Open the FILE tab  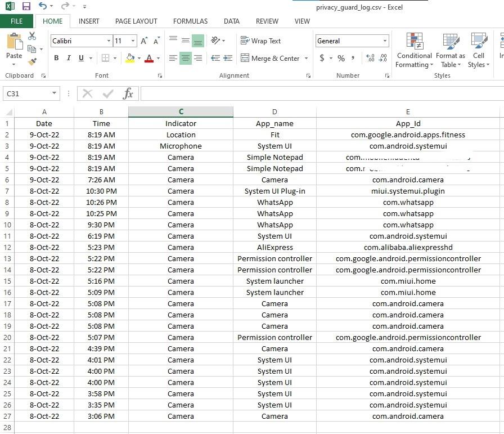click(x=16, y=21)
